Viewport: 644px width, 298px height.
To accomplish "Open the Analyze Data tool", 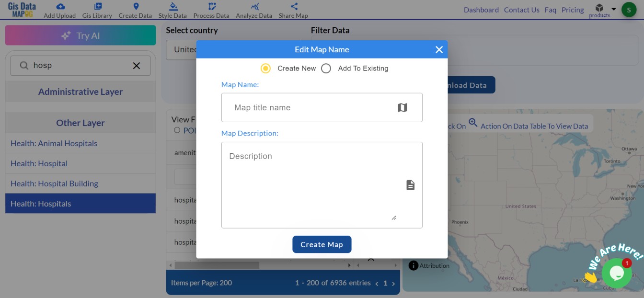I will (253, 10).
